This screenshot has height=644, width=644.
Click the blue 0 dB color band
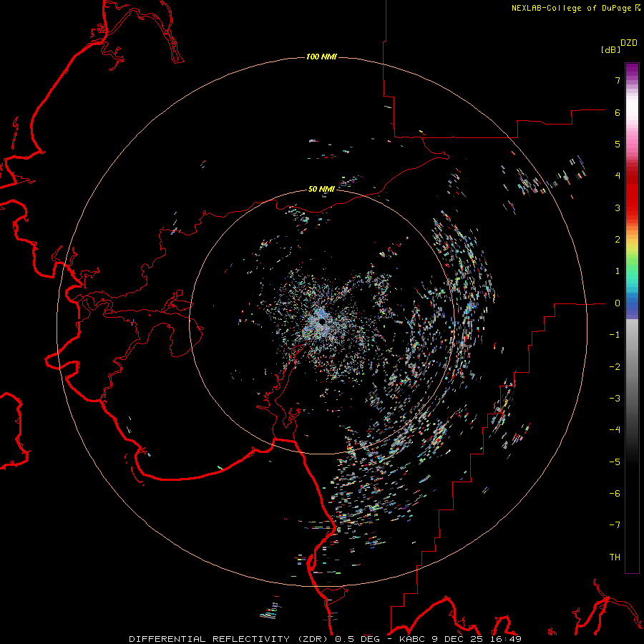(632, 305)
